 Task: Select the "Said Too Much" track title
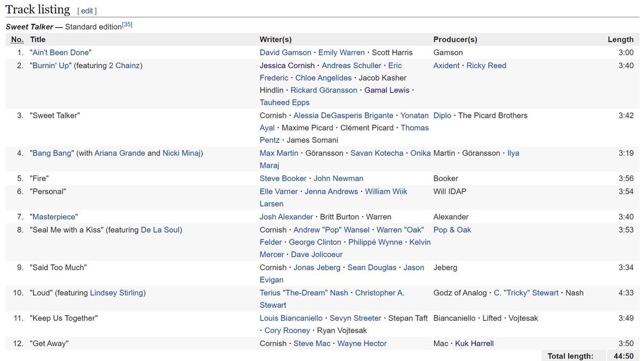pos(58,268)
